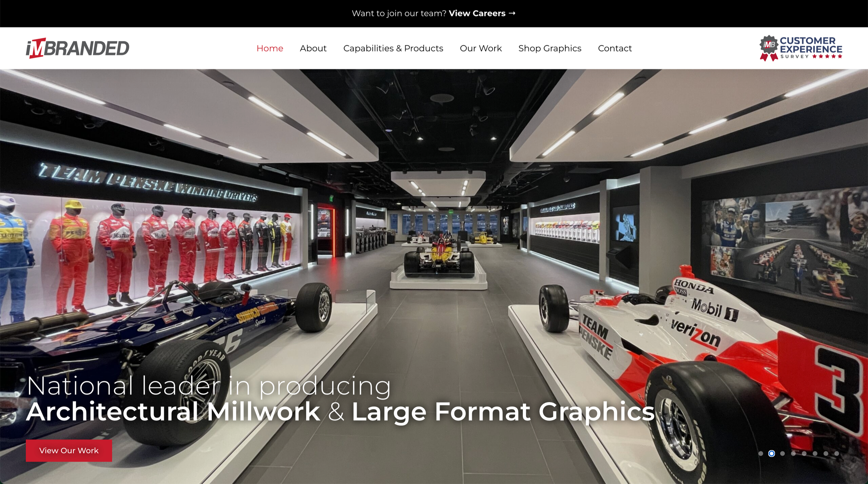This screenshot has height=484, width=868.
Task: Go to last carousel slide dot
Action: [837, 453]
